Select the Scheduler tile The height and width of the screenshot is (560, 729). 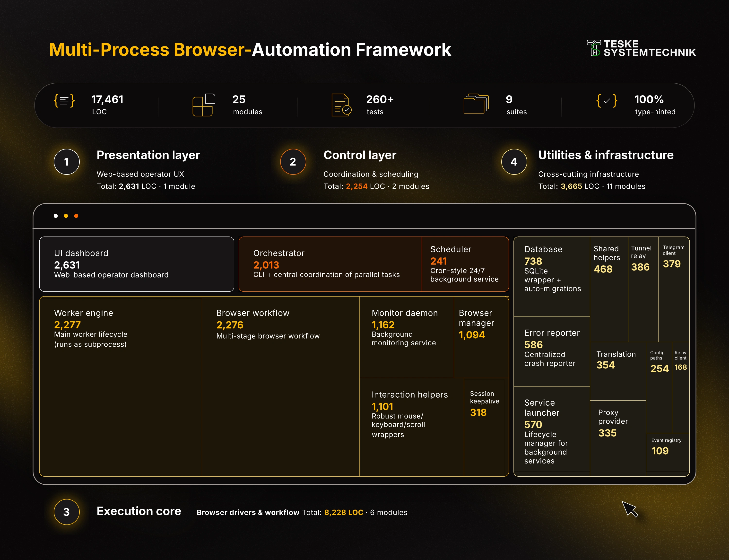465,264
